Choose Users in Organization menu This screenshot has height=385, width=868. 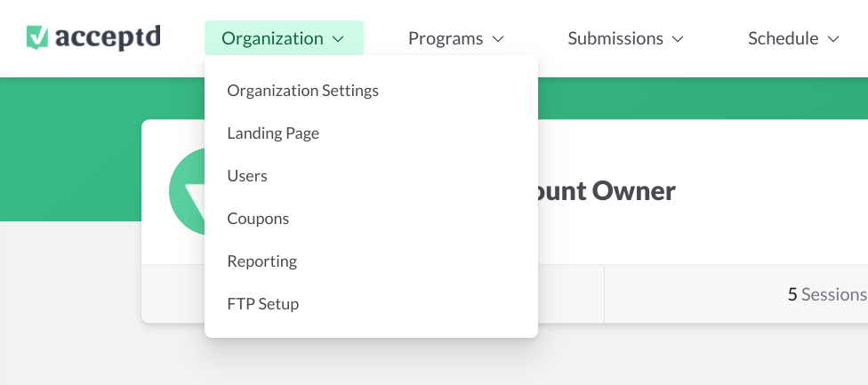click(x=247, y=176)
